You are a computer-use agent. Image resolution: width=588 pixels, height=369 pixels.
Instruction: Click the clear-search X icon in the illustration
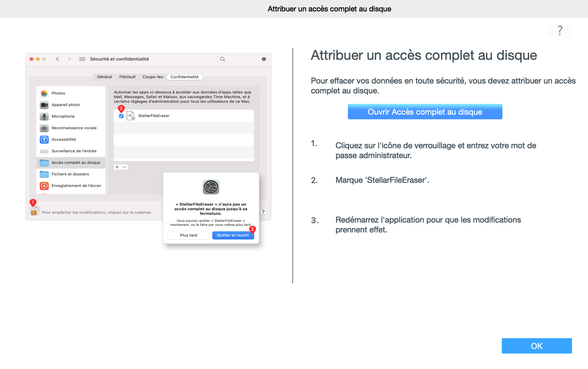(264, 59)
